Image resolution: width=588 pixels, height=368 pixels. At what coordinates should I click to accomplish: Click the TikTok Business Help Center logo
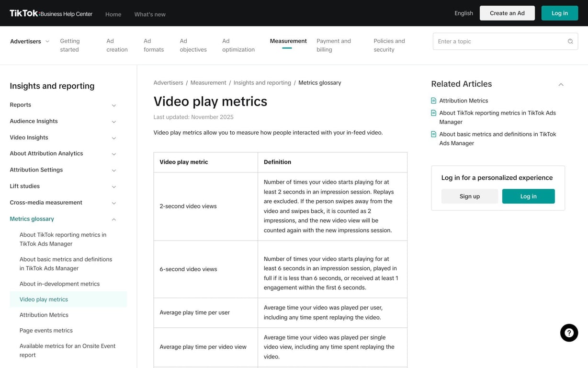[x=51, y=13]
